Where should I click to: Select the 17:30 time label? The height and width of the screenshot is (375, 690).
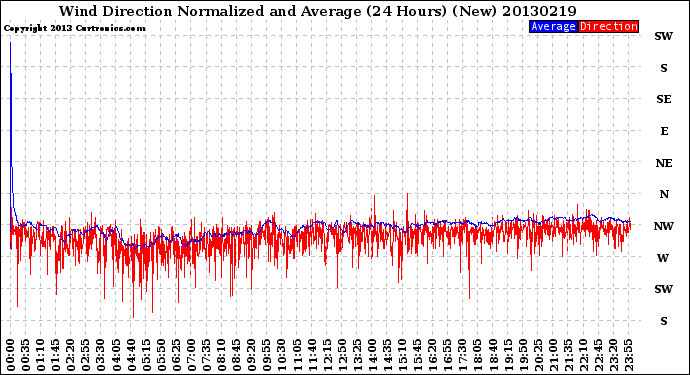point(462,355)
